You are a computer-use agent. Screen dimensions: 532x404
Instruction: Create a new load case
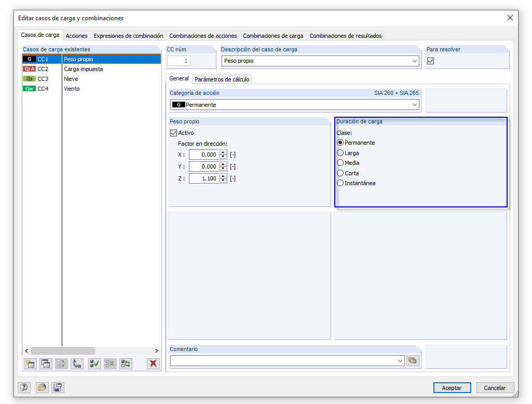30,364
